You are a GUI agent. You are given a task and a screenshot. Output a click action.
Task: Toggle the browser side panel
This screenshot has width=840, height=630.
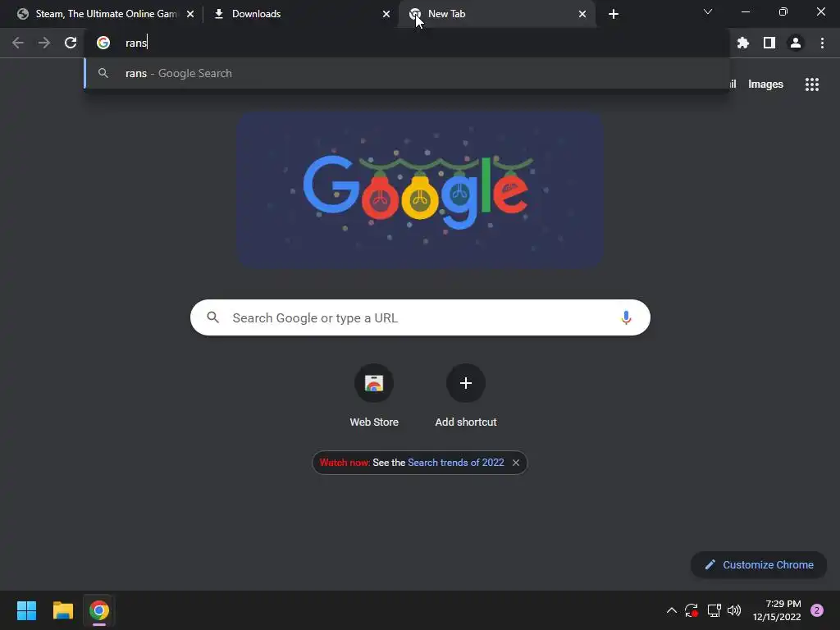(x=769, y=43)
